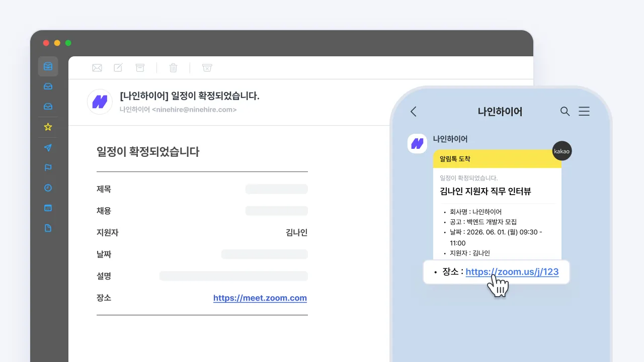Click the applicant value '김나인' in the email
The width and height of the screenshot is (644, 362).
296,232
